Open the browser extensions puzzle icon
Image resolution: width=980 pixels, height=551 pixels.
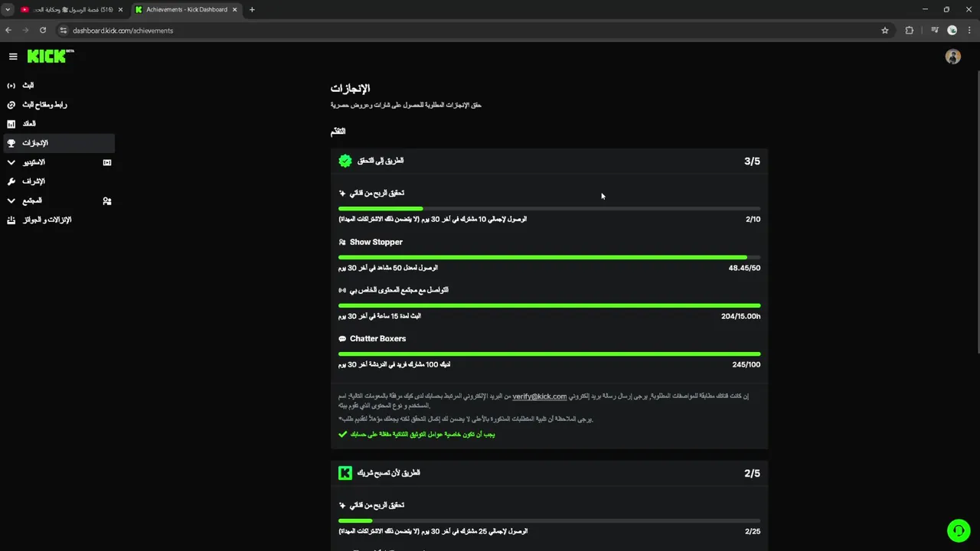point(909,31)
